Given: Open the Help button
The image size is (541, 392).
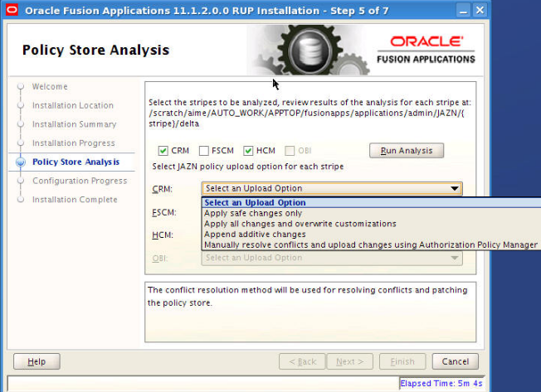Looking at the screenshot, I should point(37,361).
